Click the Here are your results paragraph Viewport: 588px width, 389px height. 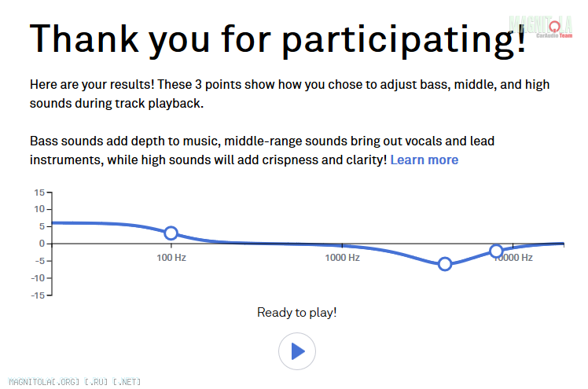click(289, 94)
